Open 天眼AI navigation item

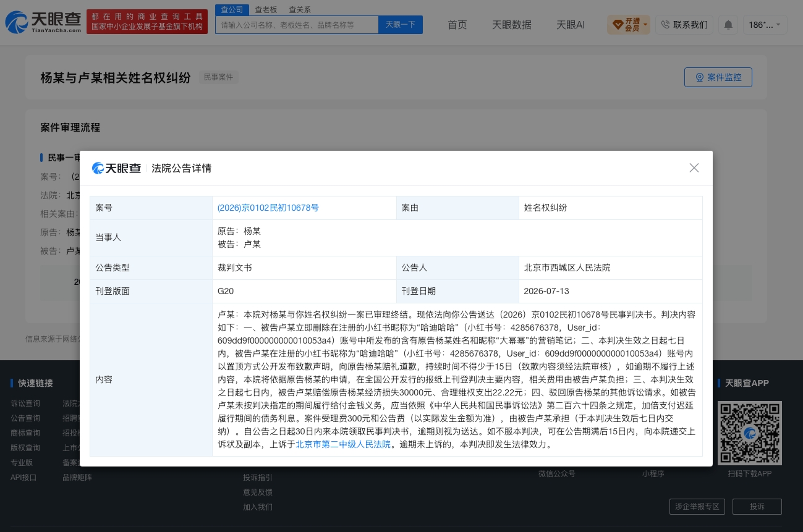point(571,25)
